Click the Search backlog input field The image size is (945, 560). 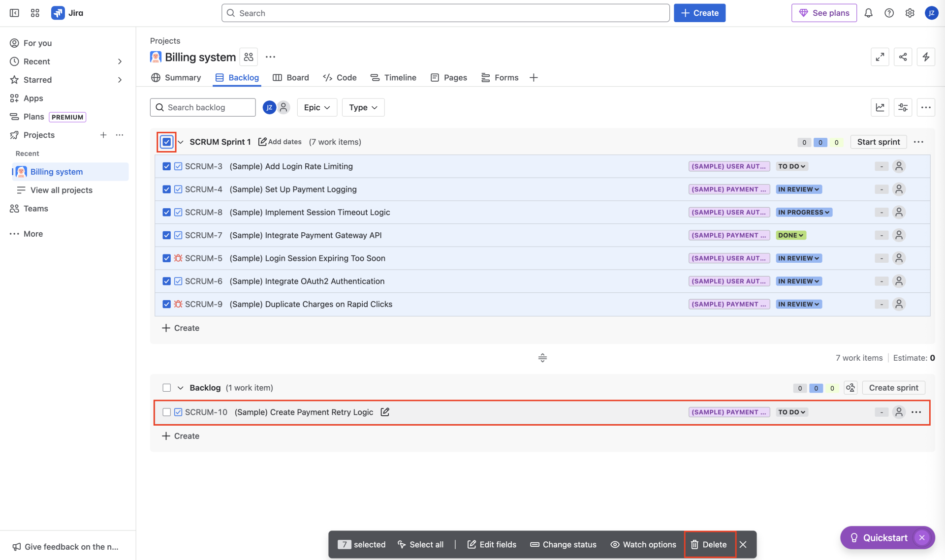203,107
